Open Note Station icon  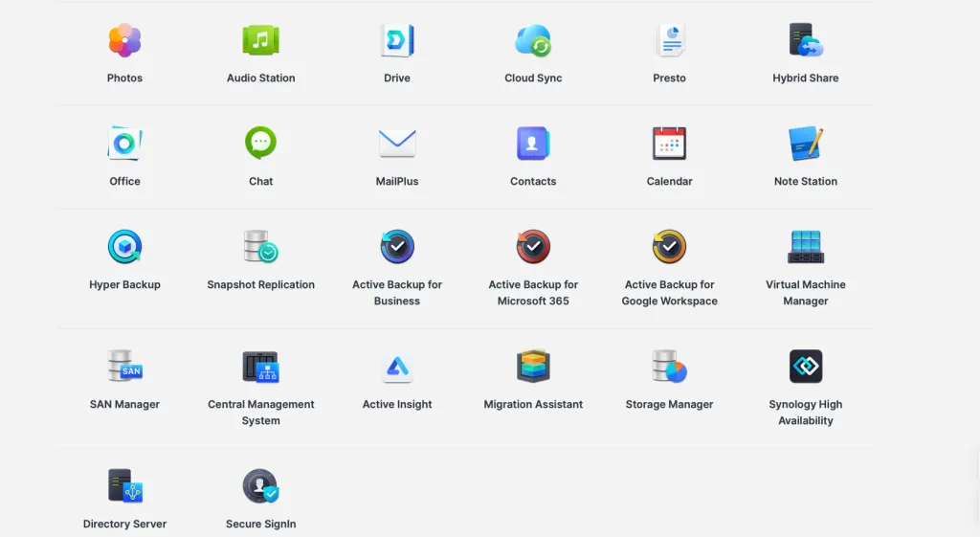pyautogui.click(x=806, y=144)
